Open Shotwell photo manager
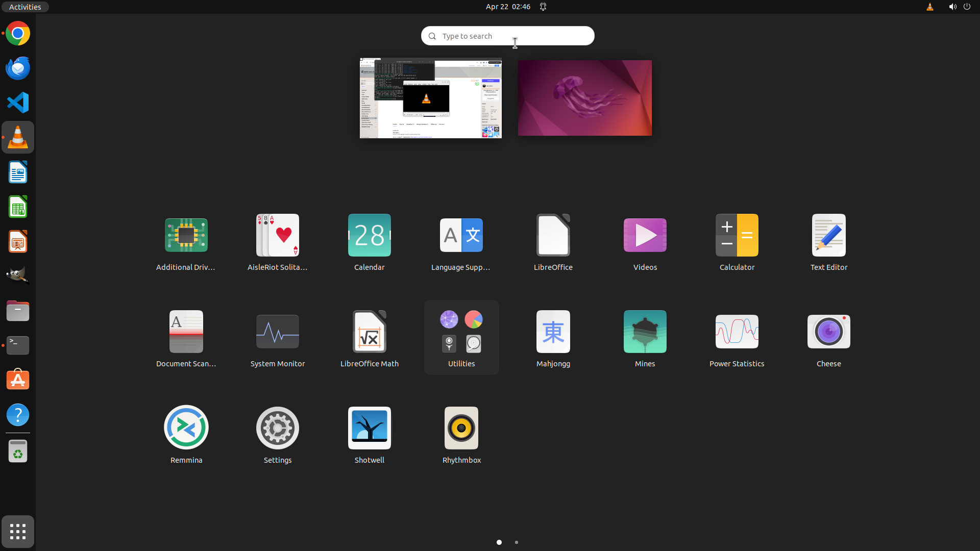The width and height of the screenshot is (980, 551). coord(369,428)
